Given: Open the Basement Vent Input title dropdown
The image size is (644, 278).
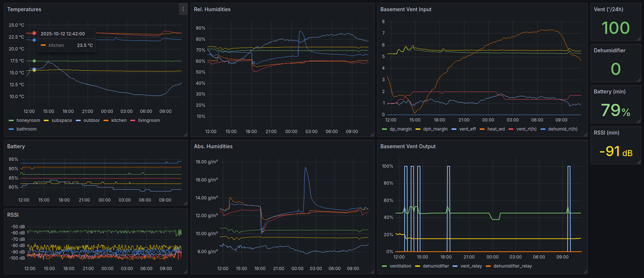Looking at the screenshot, I should click(406, 9).
